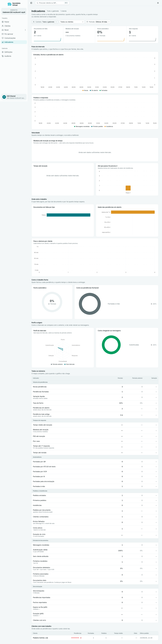Click the Fechadas à mão legend label
This screenshot has width=162, height=644.
[x=114, y=304]
